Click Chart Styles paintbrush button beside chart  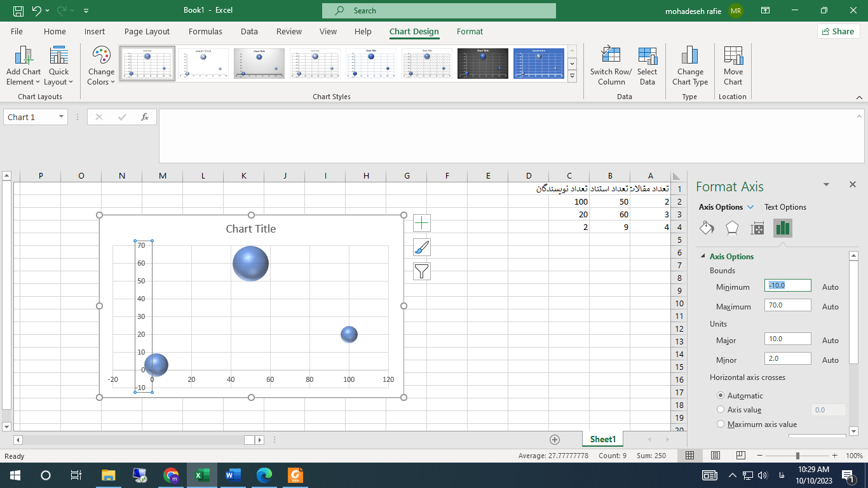point(422,247)
